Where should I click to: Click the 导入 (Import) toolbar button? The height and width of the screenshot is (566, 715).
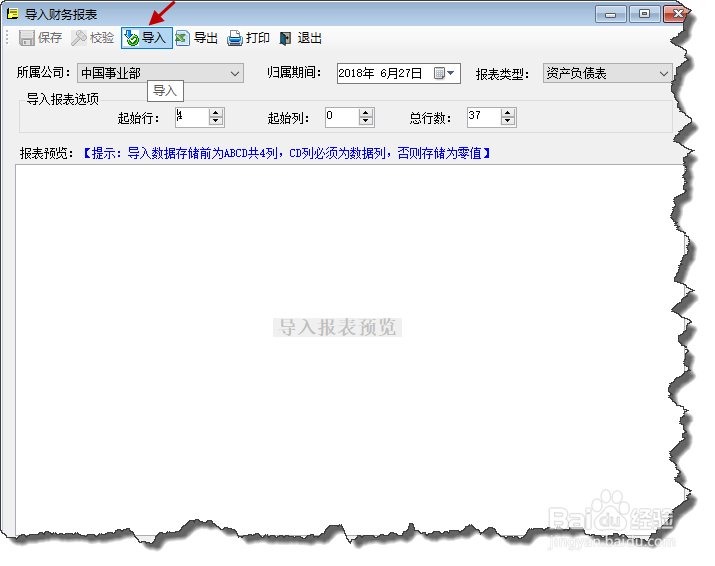[146, 38]
